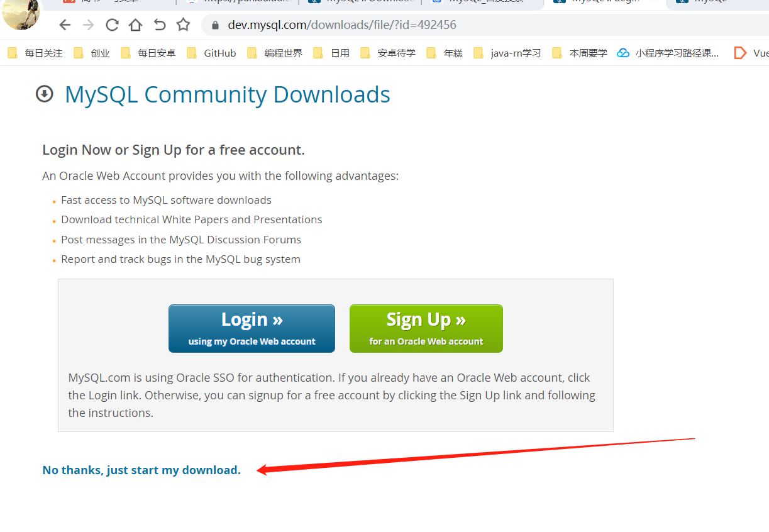Image resolution: width=769 pixels, height=532 pixels.
Task: Open the 每日关注 bookmark folder
Action: click(x=35, y=53)
